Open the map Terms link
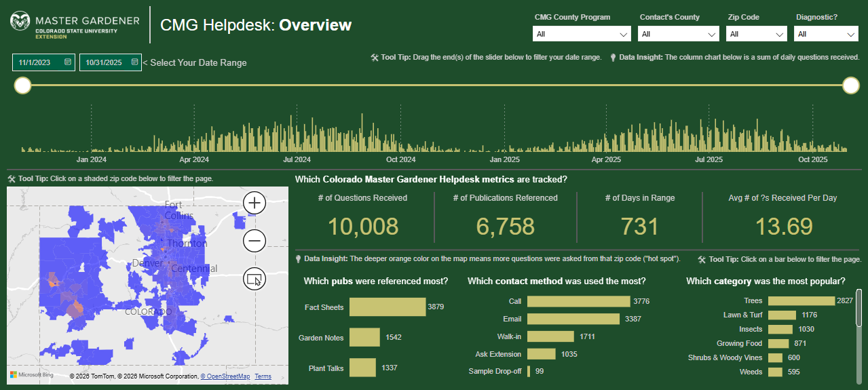This screenshot has height=390, width=868. point(263,376)
